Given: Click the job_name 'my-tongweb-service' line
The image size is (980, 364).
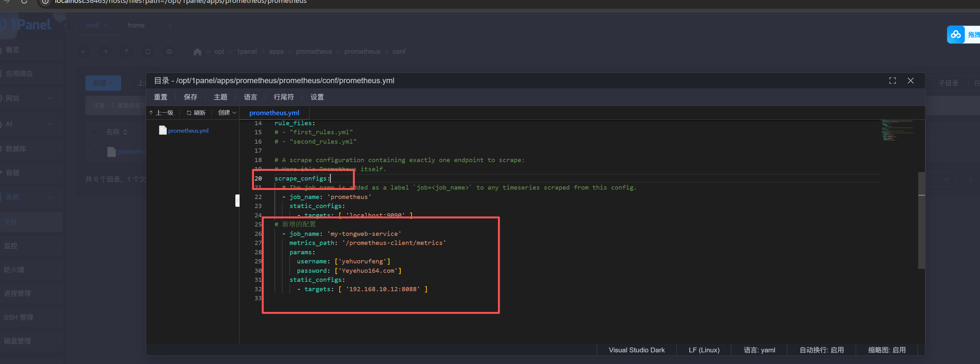Looking at the screenshot, I should [342, 234].
